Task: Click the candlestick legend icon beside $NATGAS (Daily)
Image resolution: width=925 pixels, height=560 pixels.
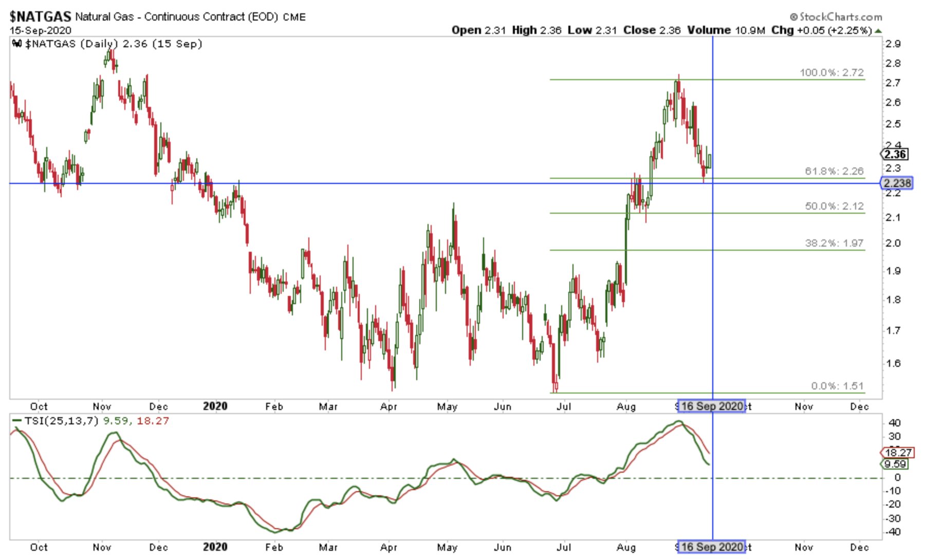Action: [16, 44]
